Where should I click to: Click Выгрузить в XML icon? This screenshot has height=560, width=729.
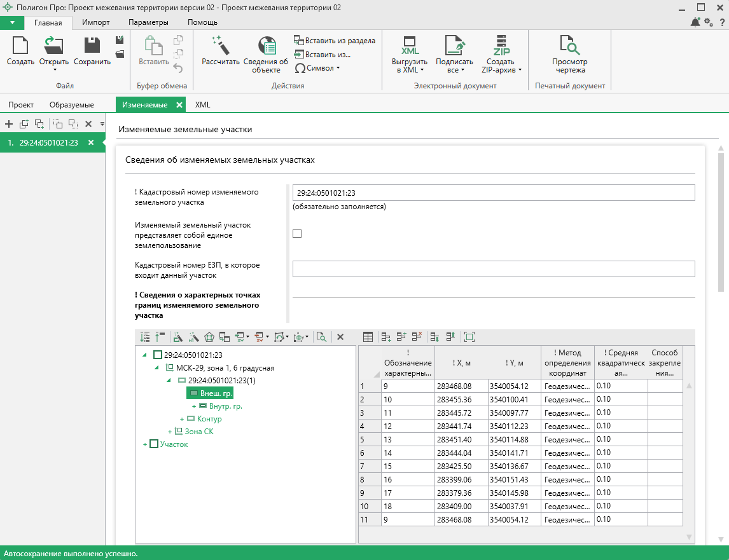click(409, 46)
